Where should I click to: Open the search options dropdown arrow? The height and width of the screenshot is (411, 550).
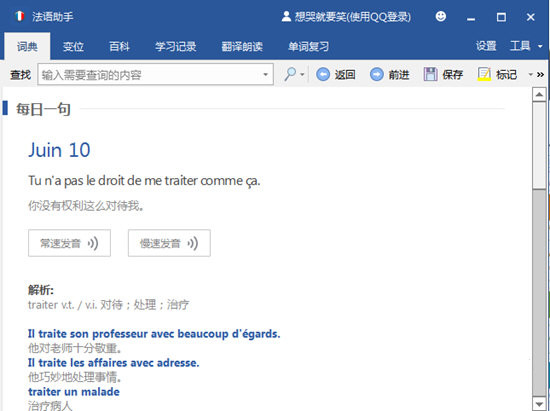302,75
